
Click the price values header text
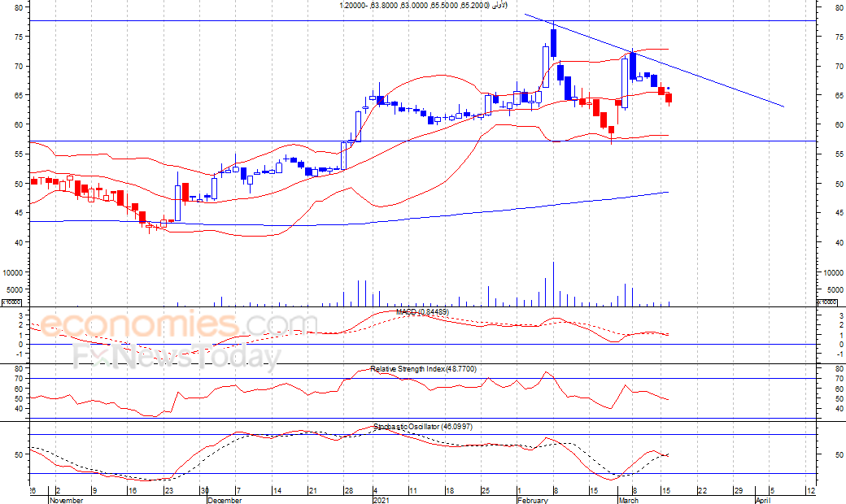(x=423, y=6)
